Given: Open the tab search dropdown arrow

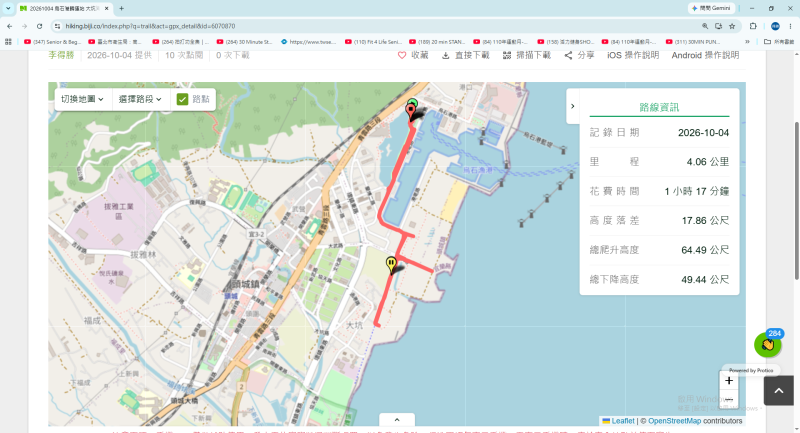Looking at the screenshot, I should (x=8, y=8).
